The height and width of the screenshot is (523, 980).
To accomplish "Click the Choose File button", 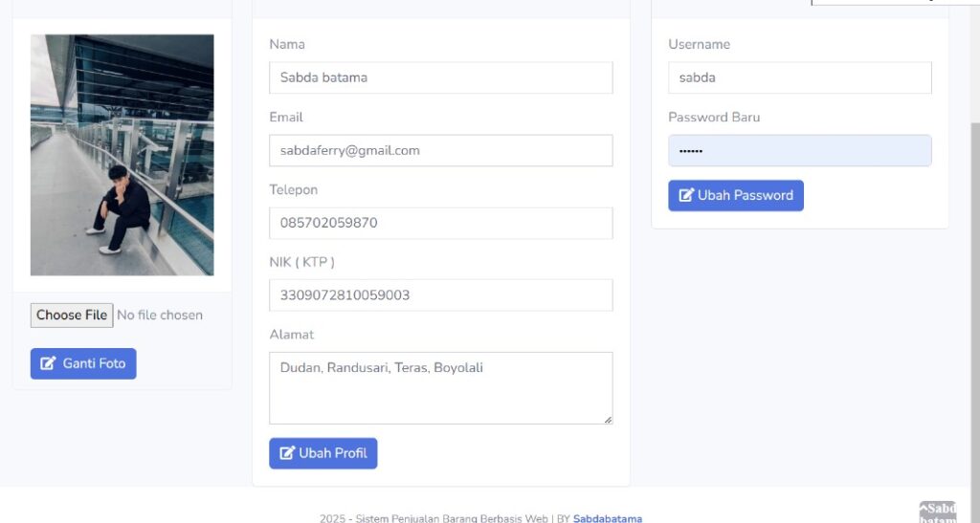I will 72,316.
